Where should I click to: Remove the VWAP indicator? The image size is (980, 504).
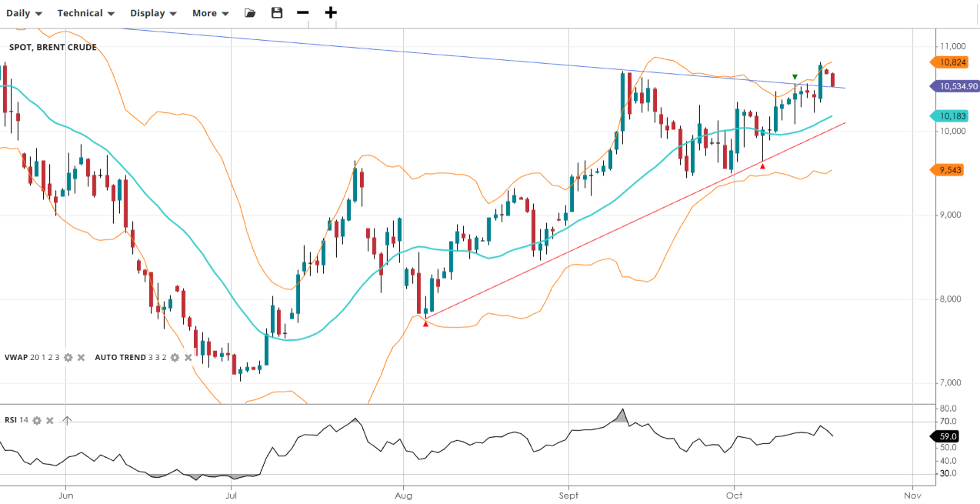pyautogui.click(x=81, y=358)
